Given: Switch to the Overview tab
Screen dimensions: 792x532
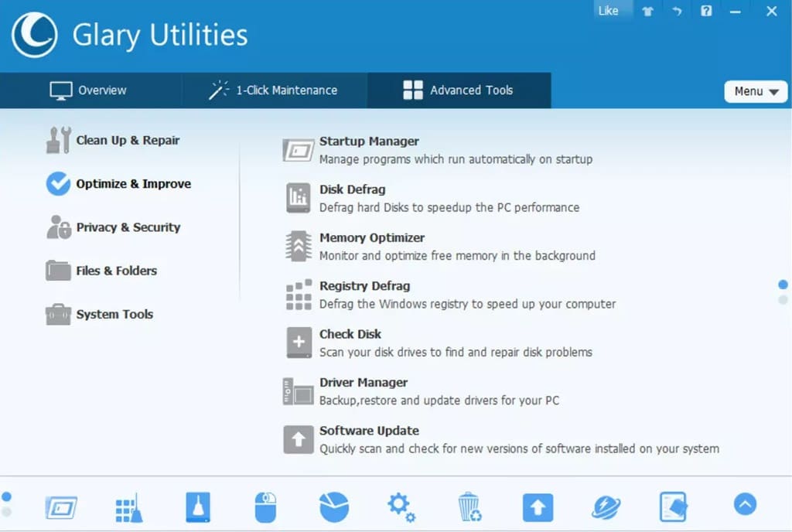Looking at the screenshot, I should [x=88, y=90].
